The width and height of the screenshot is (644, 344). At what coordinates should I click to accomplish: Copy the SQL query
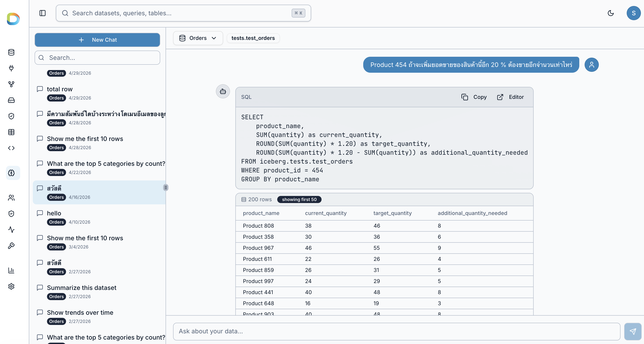(x=474, y=97)
